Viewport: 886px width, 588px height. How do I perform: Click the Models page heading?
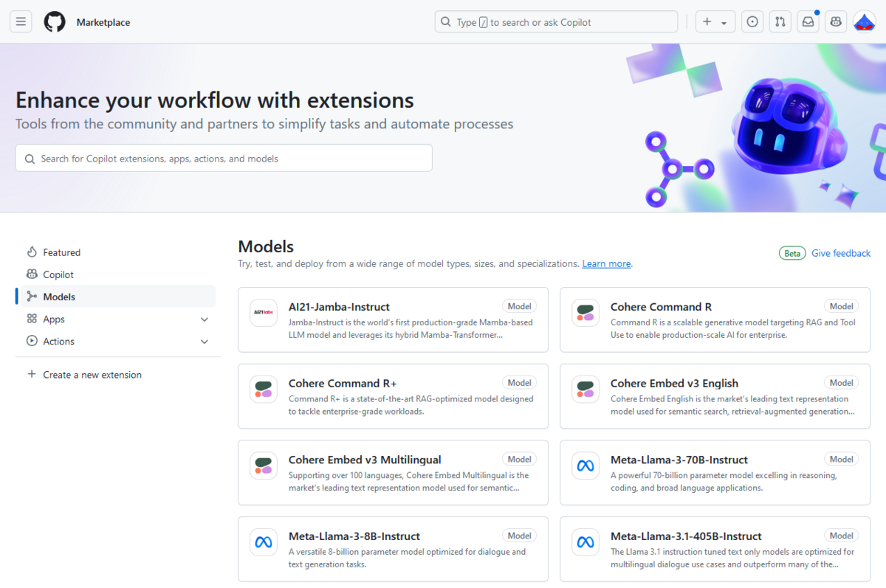click(x=266, y=246)
